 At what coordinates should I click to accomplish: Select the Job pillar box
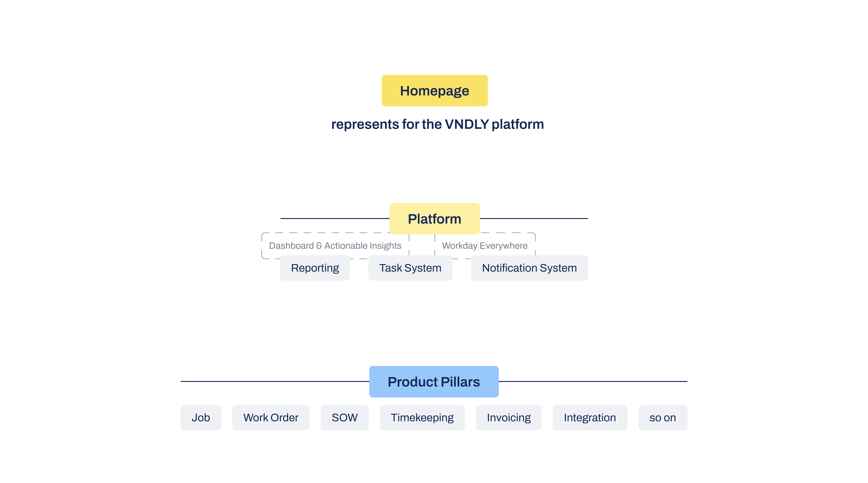click(x=201, y=417)
